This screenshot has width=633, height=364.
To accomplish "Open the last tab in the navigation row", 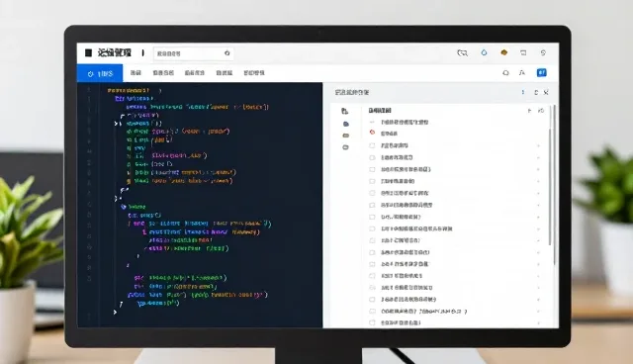I will [254, 73].
